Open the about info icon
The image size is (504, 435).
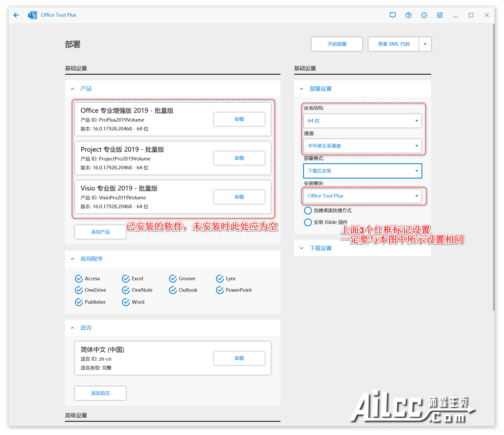point(424,15)
